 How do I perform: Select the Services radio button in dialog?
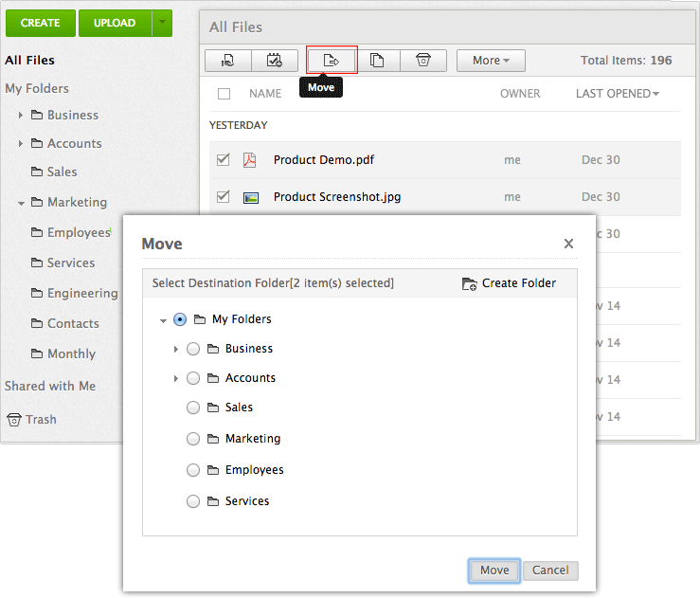pos(193,501)
